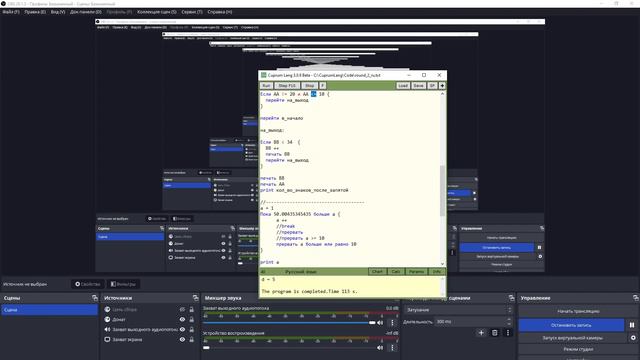Click the green level meter of Устройство воспроизведения

pos(300,338)
